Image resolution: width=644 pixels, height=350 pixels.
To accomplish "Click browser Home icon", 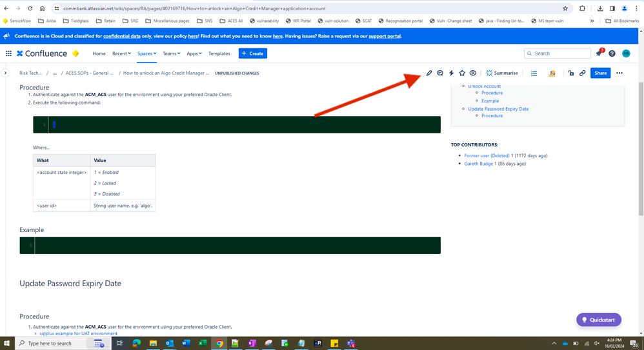I will [43, 8].
